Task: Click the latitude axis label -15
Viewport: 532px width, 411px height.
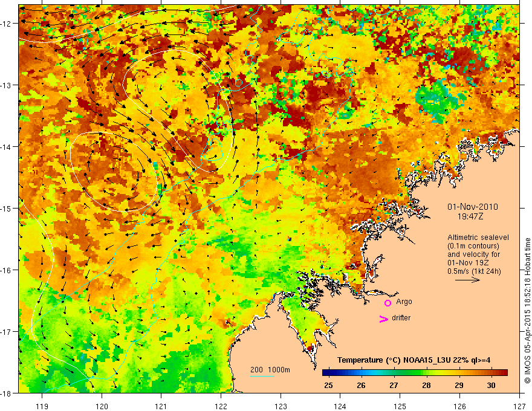Action: pos(7,208)
